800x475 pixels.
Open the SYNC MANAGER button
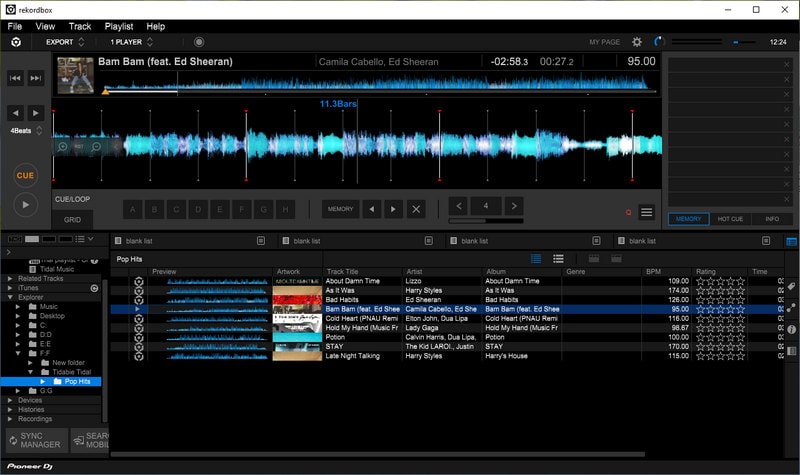point(37,440)
